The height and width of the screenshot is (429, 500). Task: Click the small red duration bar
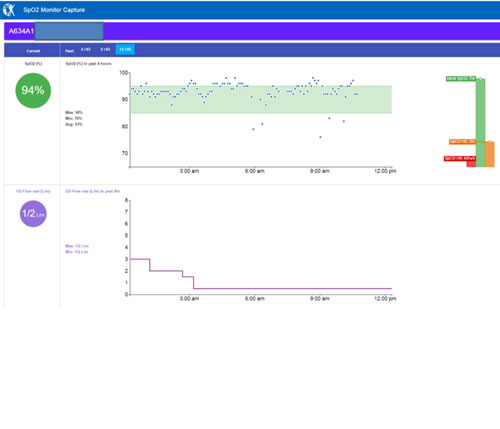click(x=471, y=163)
